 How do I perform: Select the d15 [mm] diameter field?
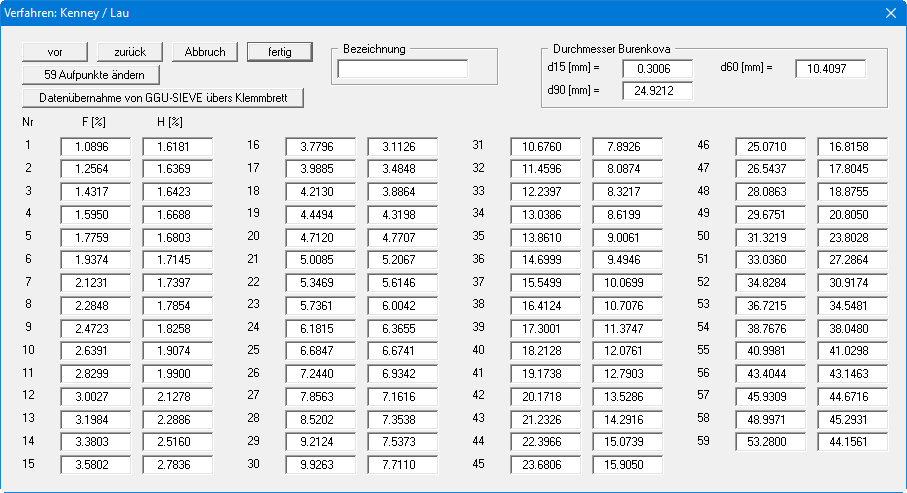[657, 69]
